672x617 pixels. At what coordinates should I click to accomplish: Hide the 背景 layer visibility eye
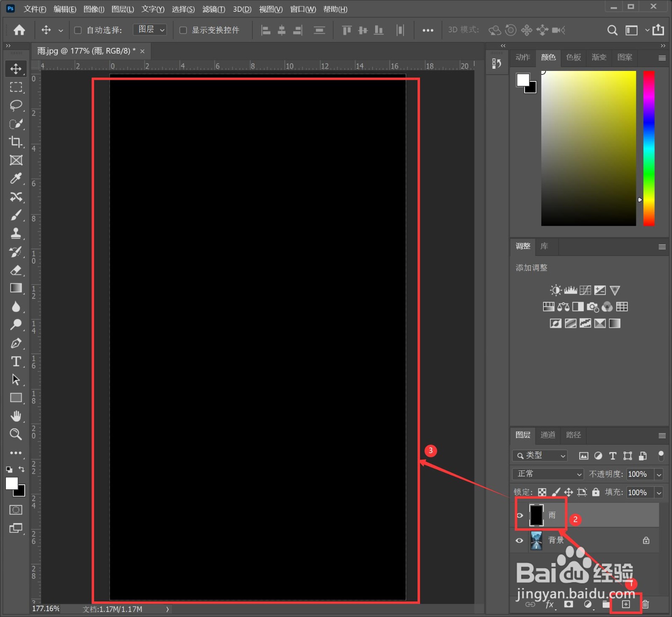[520, 540]
